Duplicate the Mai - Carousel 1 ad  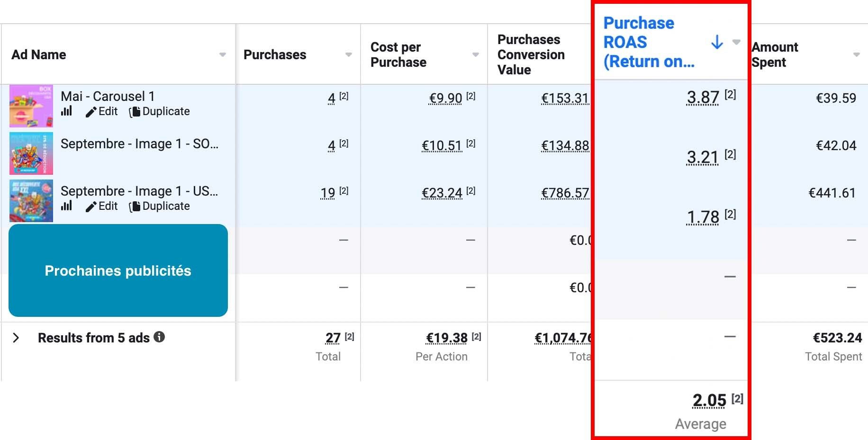click(160, 112)
